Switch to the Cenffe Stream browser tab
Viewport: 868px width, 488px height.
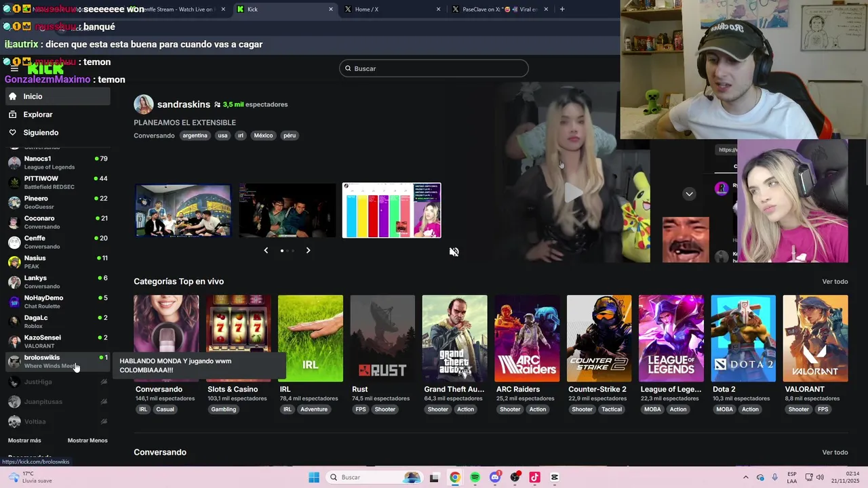pos(176,9)
